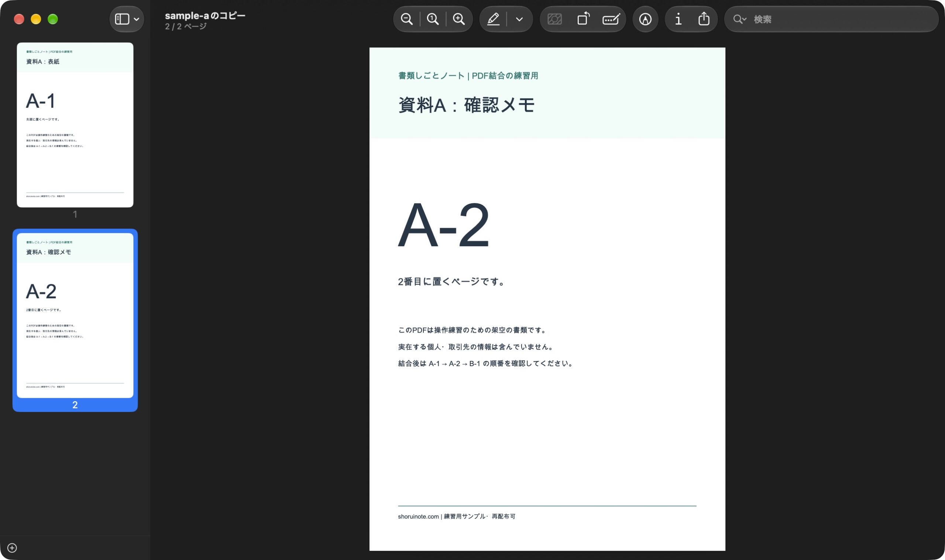The height and width of the screenshot is (560, 945).
Task: Rotate the page with the rotate icon
Action: point(583,18)
